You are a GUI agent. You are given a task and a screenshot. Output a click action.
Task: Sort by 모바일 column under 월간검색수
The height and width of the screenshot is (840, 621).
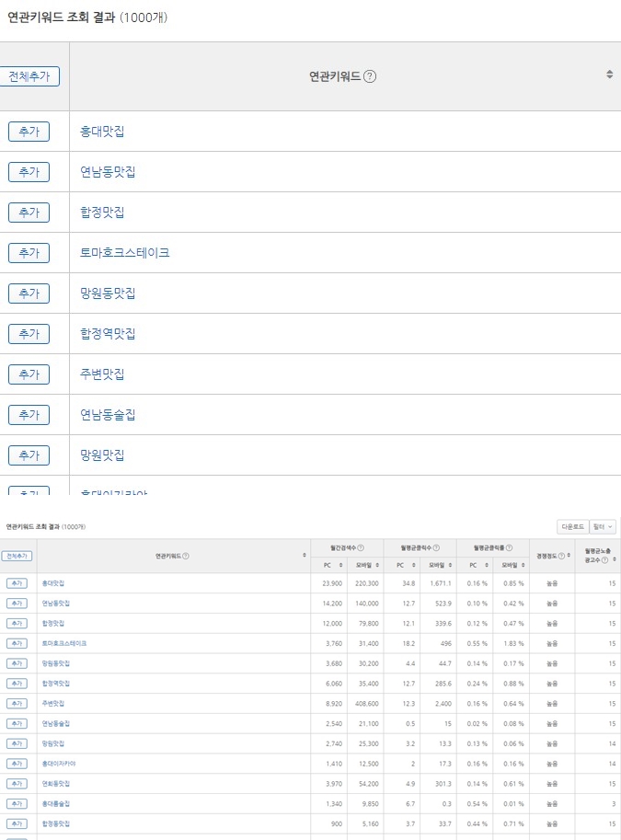375,564
